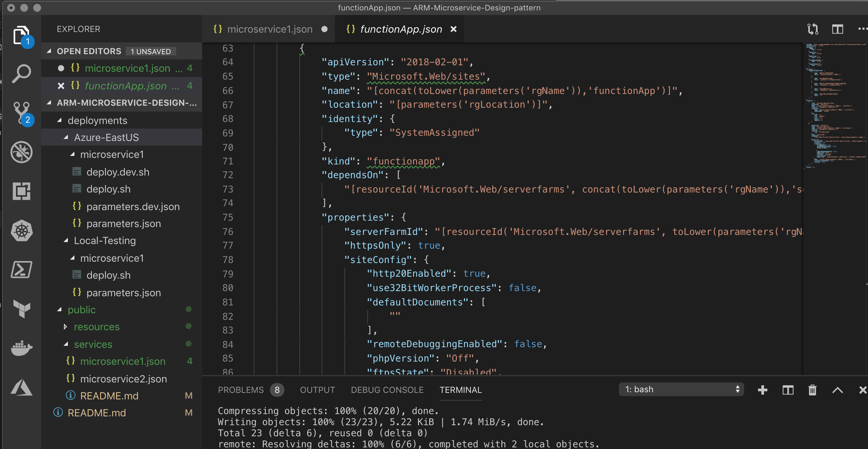Close the bottom panel
The height and width of the screenshot is (449, 868).
(x=862, y=390)
